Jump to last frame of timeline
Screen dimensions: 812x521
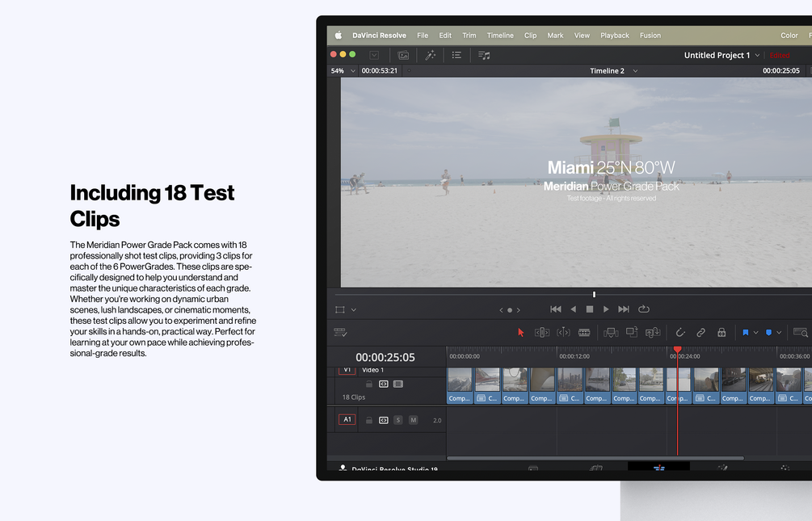tap(624, 309)
